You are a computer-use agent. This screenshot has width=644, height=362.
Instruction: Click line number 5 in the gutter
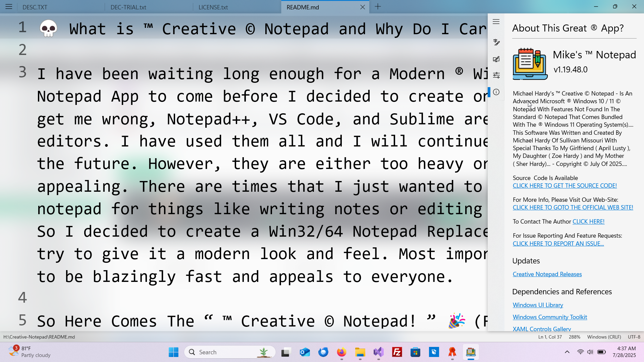click(x=22, y=320)
